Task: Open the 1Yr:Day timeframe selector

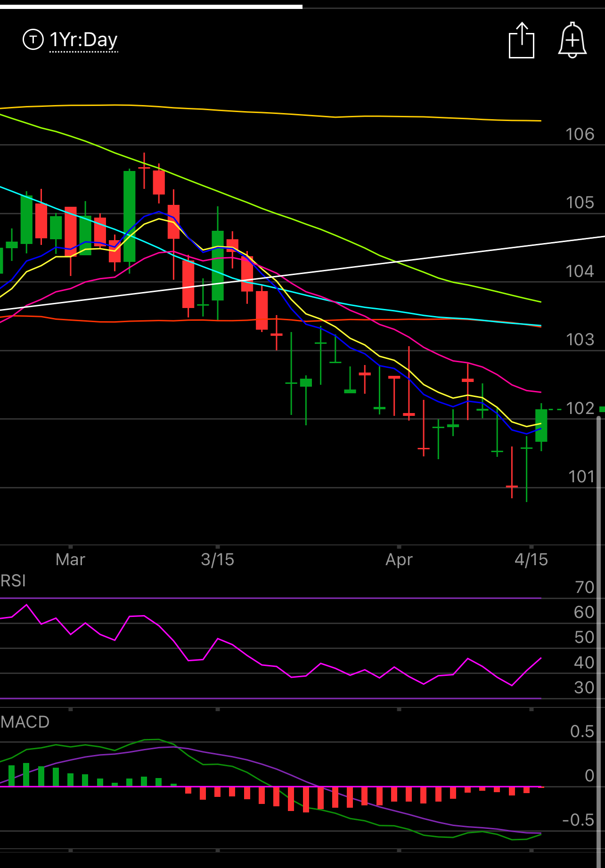Action: click(x=83, y=40)
